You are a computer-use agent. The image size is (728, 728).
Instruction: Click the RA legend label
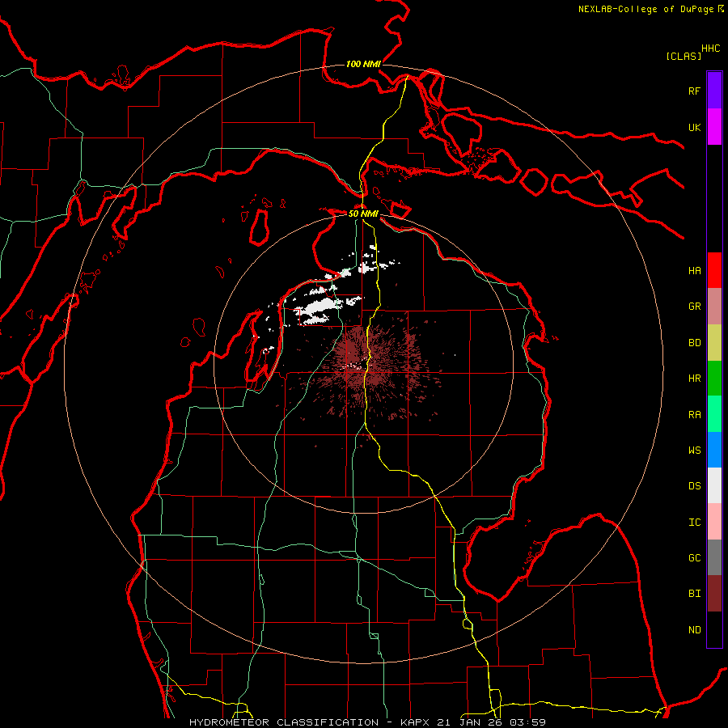coord(694,415)
